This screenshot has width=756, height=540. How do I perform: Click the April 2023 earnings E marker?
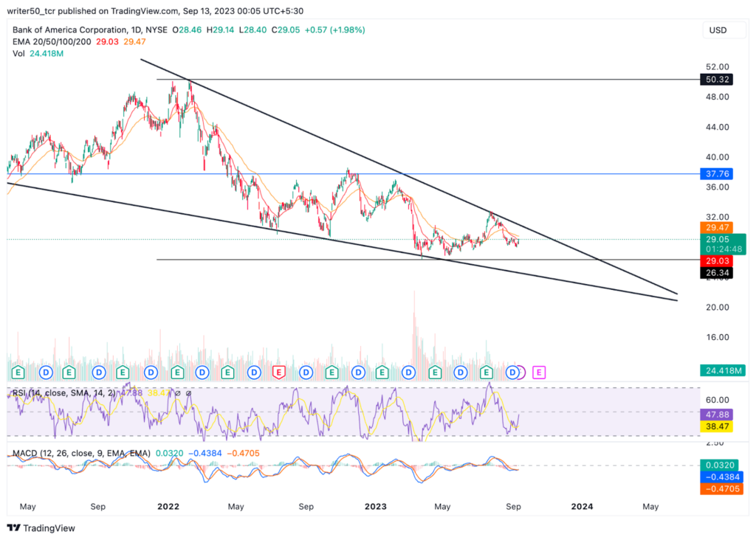[x=435, y=373]
